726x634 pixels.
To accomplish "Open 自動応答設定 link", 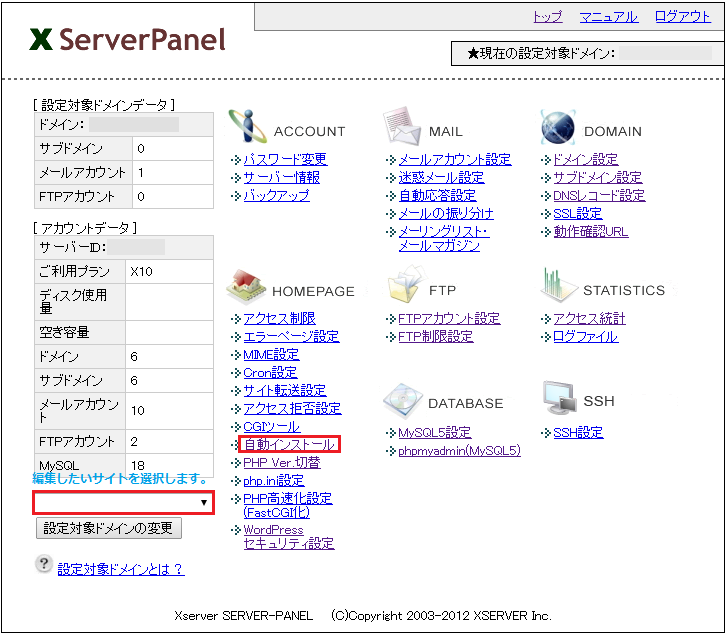I will [438, 195].
